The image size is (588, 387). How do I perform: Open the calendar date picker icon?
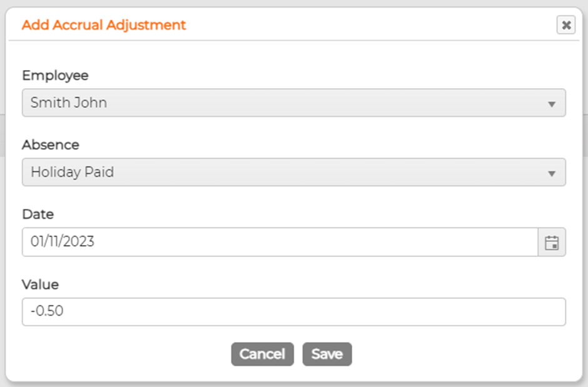pyautogui.click(x=552, y=243)
